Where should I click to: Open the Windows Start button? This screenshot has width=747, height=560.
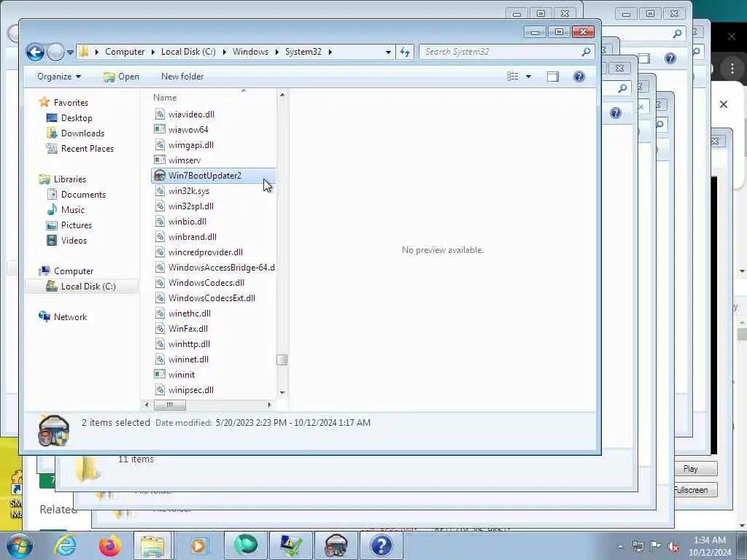coord(20,545)
